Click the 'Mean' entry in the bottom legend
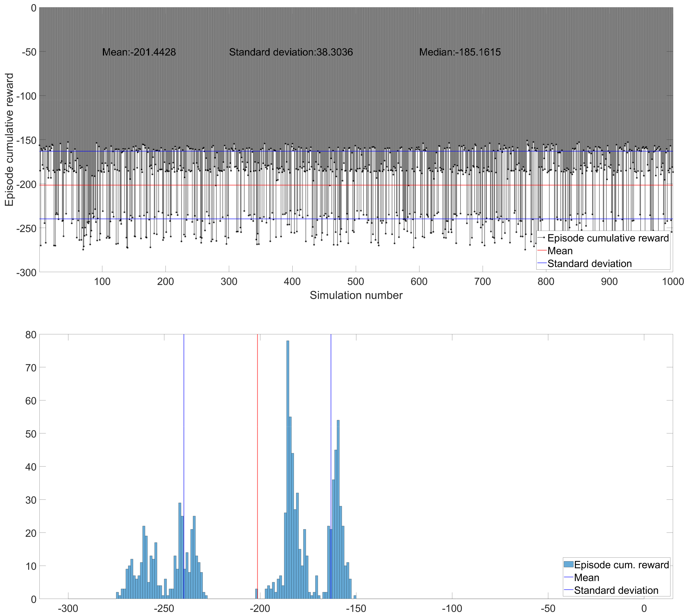Viewport: 688px width, 616px height. [586, 577]
